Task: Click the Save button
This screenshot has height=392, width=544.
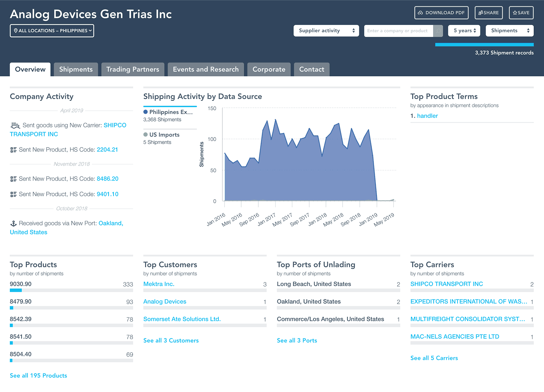Action: pyautogui.click(x=521, y=13)
